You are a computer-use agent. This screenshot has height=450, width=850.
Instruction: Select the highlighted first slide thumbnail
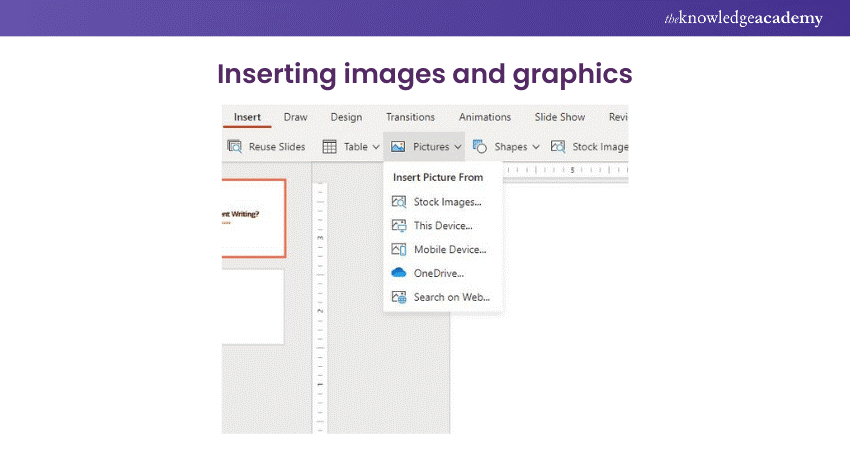click(253, 217)
